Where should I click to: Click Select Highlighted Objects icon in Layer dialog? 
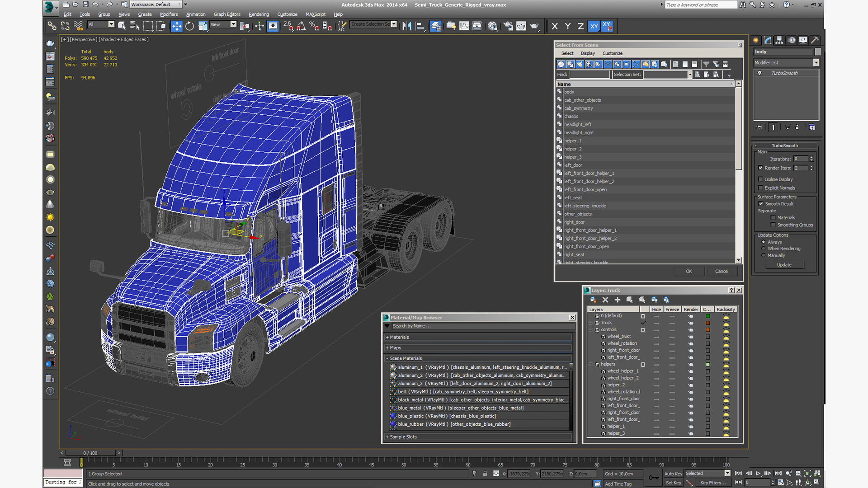coord(629,300)
